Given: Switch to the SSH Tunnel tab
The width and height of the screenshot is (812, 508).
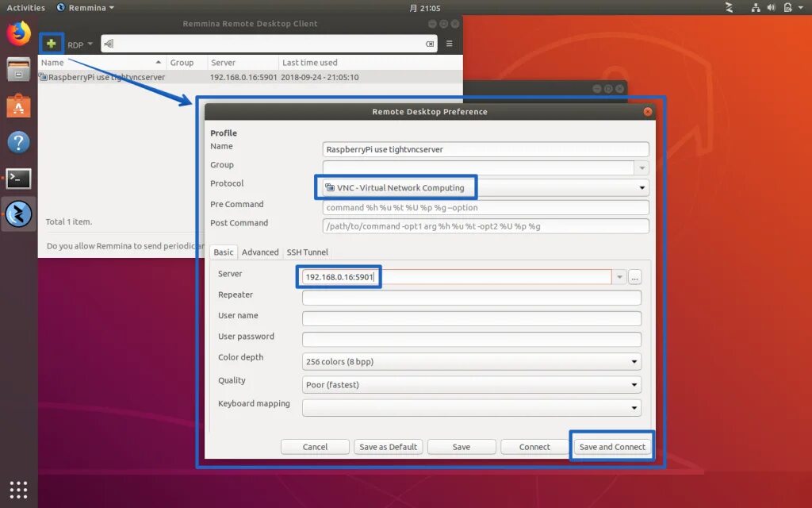Looking at the screenshot, I should (308, 252).
